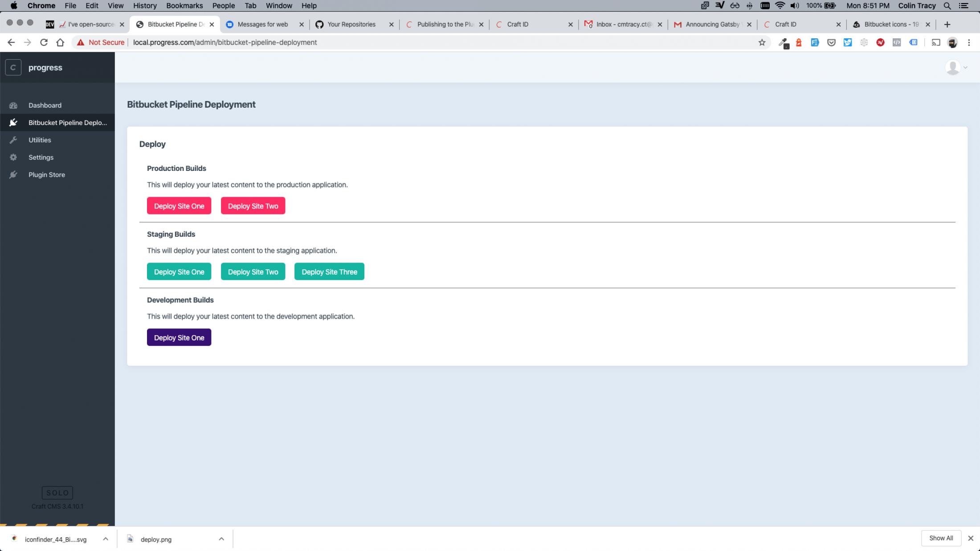
Task: Click the Craft 'C' logo in sidebar
Action: click(x=13, y=67)
